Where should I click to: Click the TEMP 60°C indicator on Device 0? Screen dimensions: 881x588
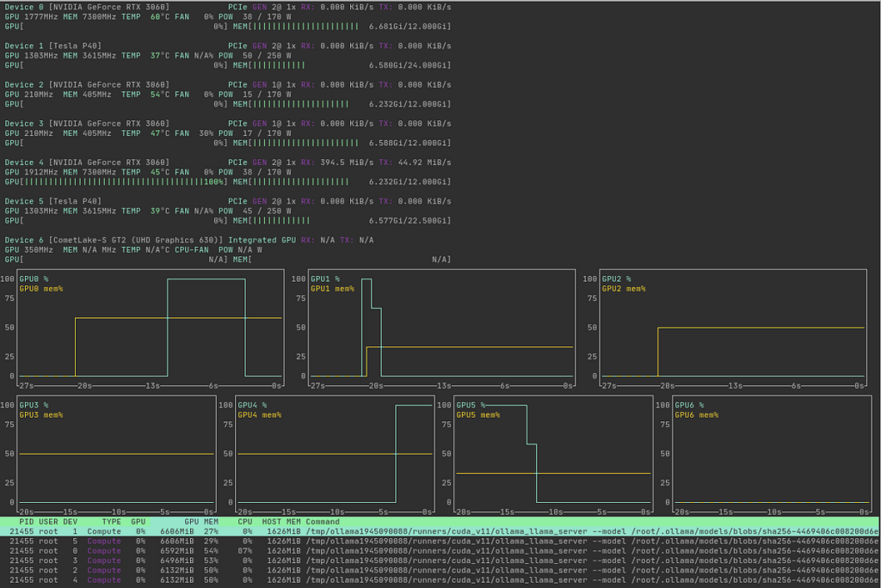(146, 15)
